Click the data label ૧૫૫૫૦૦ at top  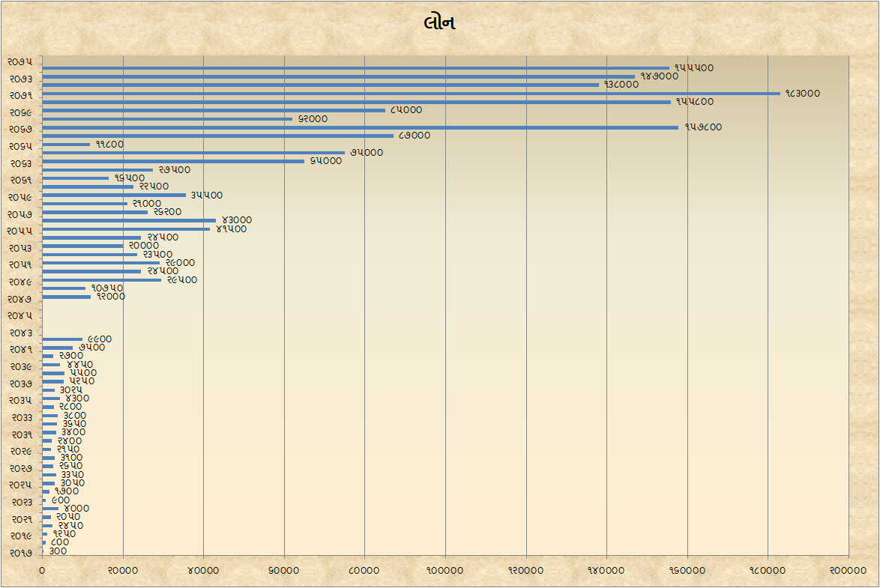tap(693, 68)
